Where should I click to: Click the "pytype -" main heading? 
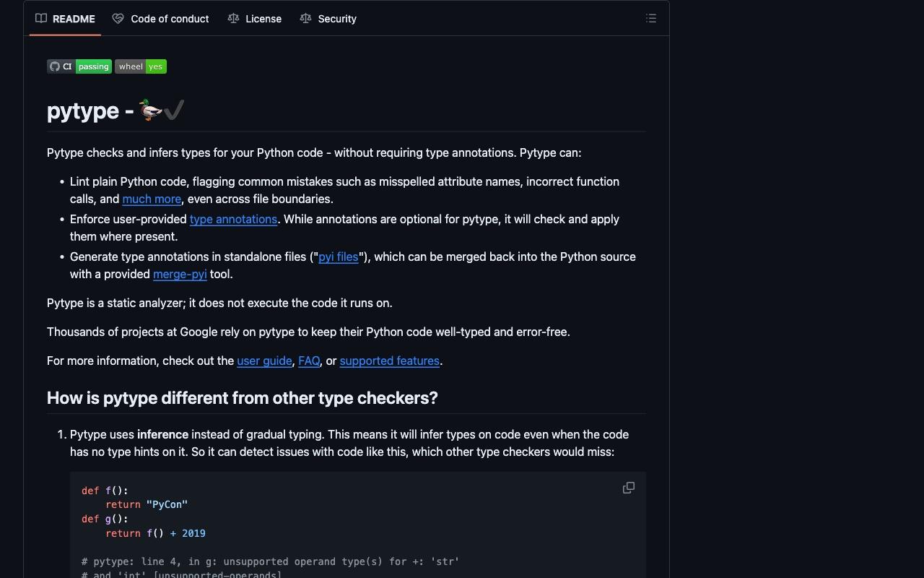tap(115, 111)
